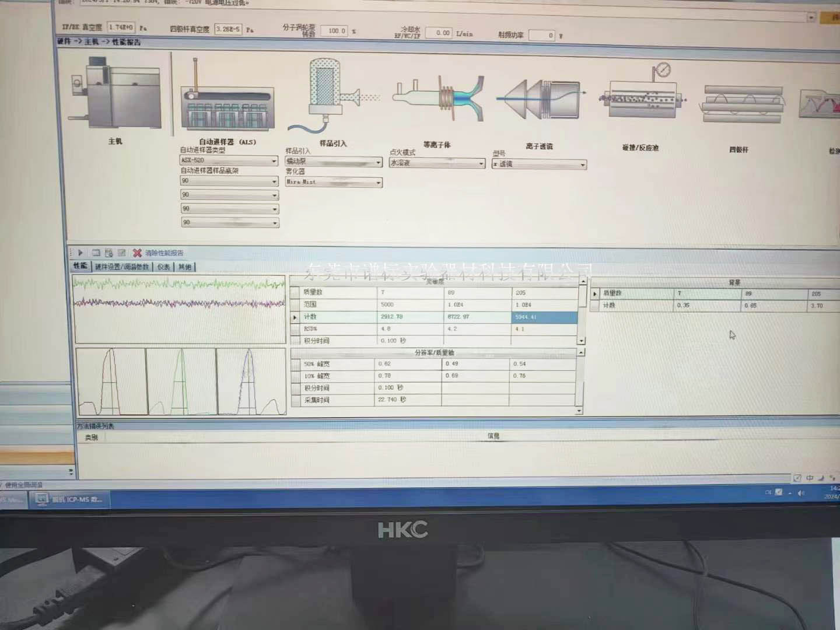The width and height of the screenshot is (840, 630).
Task: Click the red X clear report icon
Action: click(137, 253)
